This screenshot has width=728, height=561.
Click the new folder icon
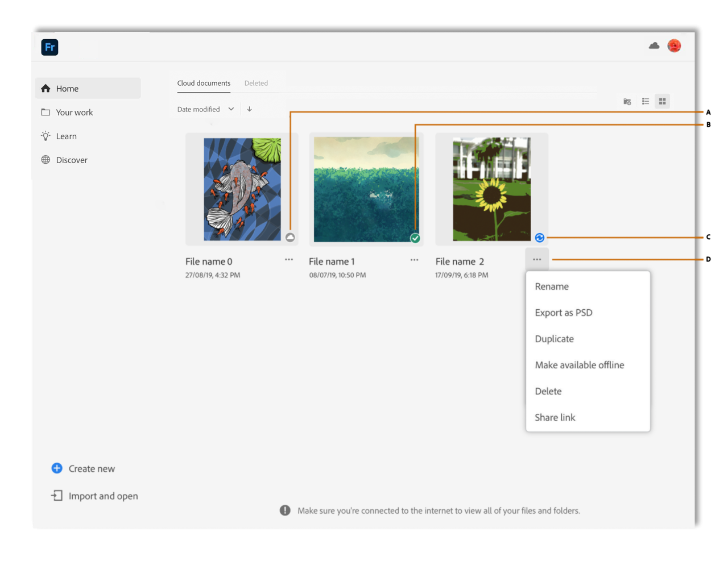[627, 101]
